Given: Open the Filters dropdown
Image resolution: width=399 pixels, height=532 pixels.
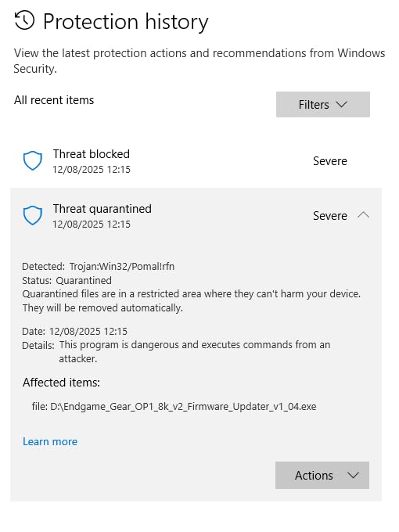Looking at the screenshot, I should [322, 105].
